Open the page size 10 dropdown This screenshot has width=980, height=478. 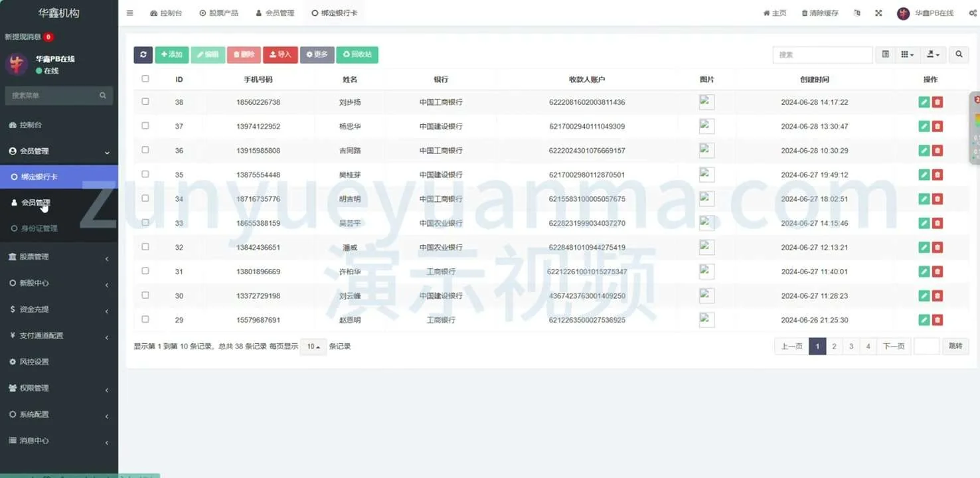click(x=313, y=347)
